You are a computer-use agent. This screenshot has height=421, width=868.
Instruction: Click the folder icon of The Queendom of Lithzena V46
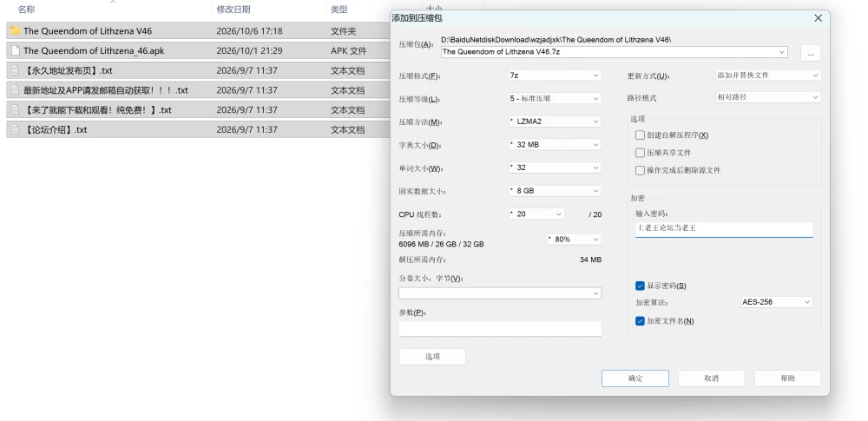click(x=15, y=31)
